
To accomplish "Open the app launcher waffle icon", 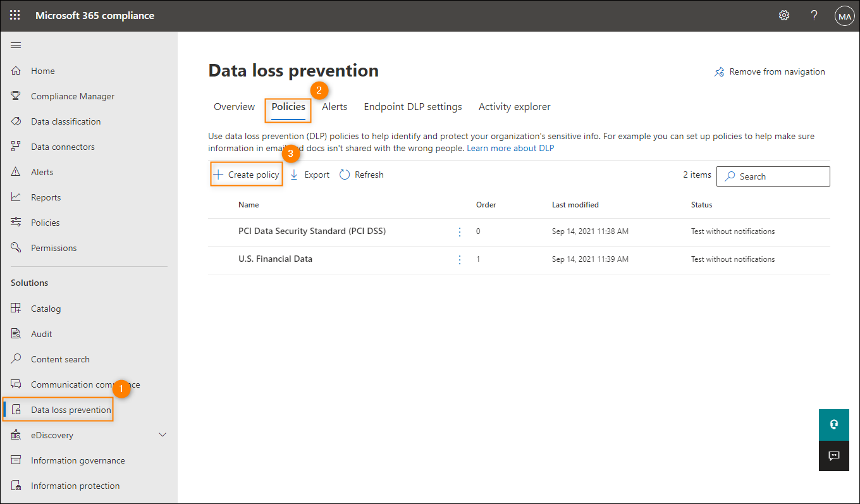I will coord(15,15).
